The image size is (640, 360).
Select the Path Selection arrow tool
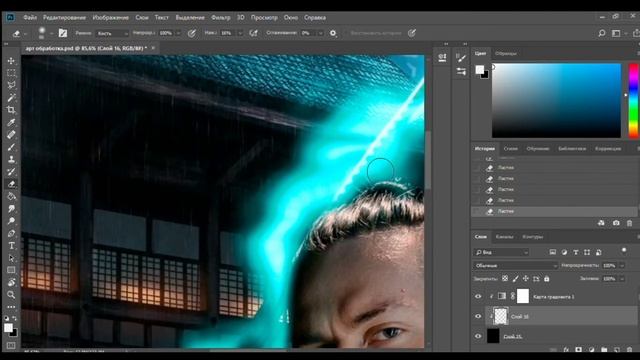(11, 258)
